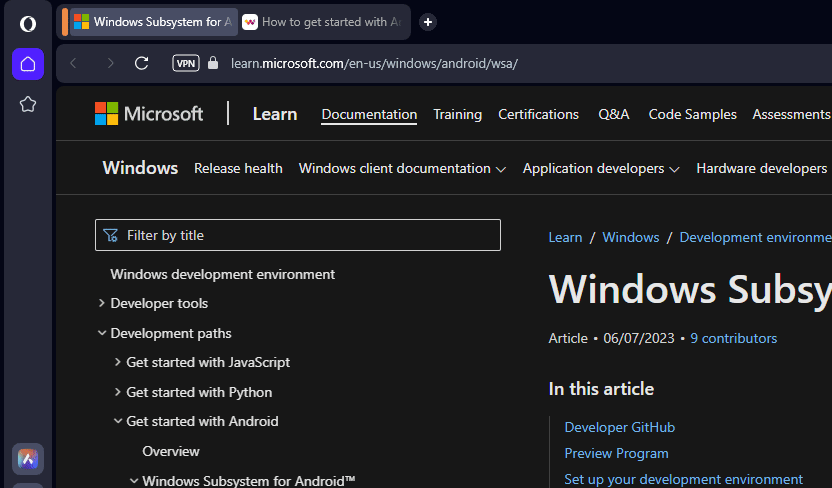The height and width of the screenshot is (488, 832).
Task: Click Windows breadcrumb link
Action: 631,238
